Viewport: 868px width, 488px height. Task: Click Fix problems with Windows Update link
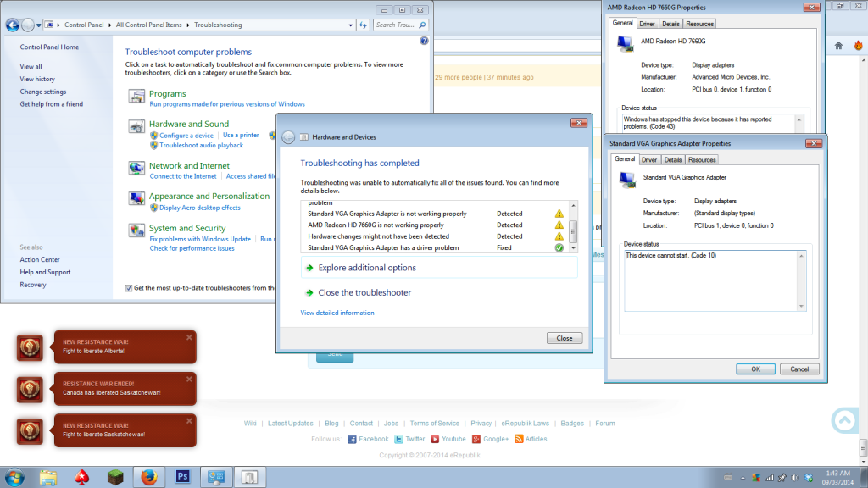click(x=200, y=239)
